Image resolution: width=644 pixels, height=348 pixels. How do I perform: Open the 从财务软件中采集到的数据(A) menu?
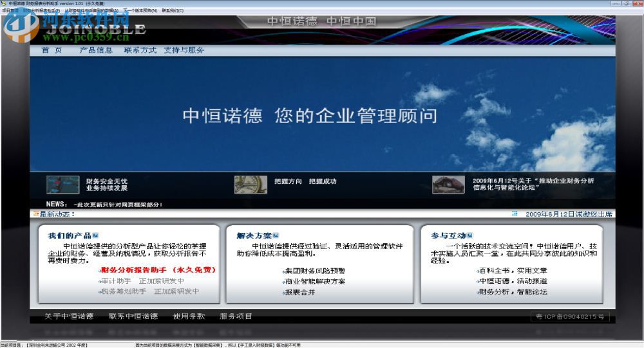tap(91, 11)
